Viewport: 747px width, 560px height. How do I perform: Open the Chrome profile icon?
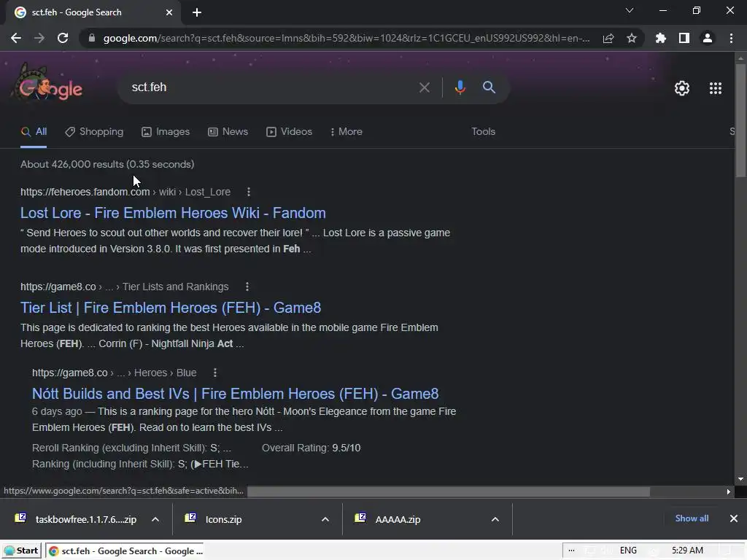coord(708,38)
